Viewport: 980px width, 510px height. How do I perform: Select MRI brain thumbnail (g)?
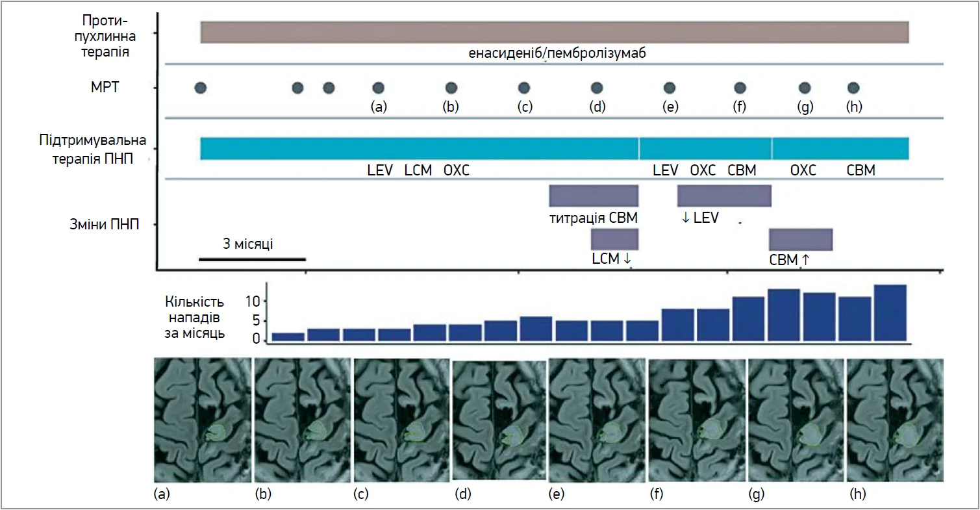coord(798,419)
